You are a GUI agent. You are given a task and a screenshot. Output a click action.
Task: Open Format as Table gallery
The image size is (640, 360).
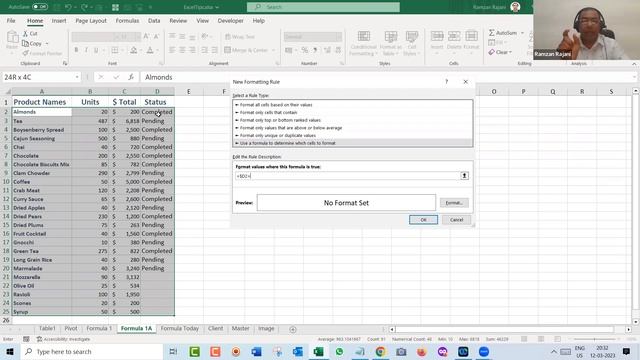pos(391,43)
